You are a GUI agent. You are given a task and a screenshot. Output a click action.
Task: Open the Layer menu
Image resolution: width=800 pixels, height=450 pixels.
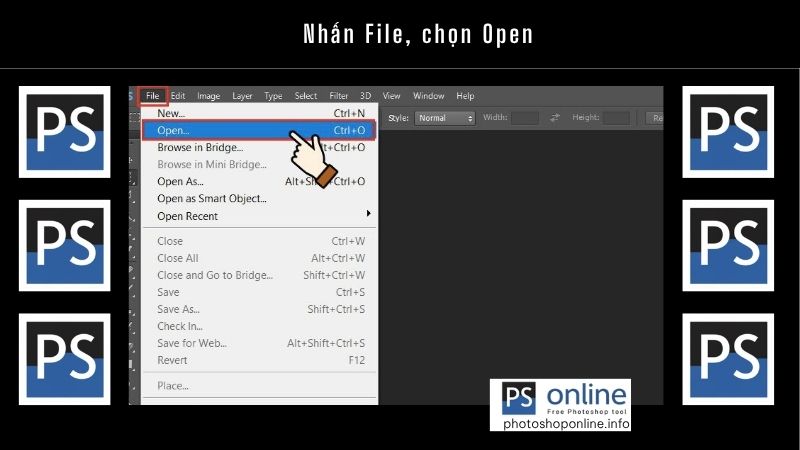[x=242, y=96]
